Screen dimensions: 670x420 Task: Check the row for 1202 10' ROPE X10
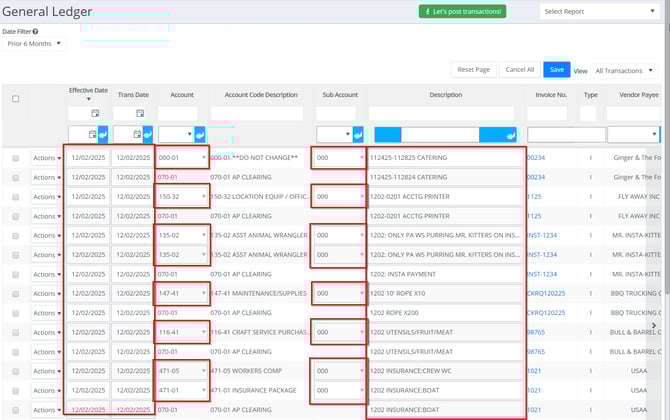pos(15,293)
